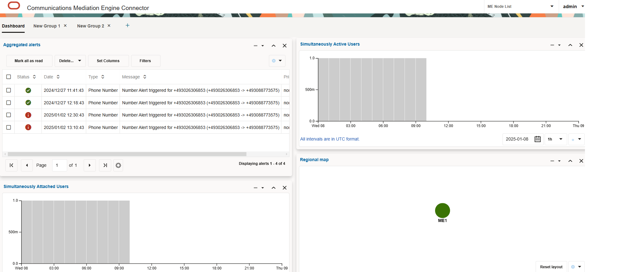
Task: Check the 2024/12/27 12:18:43 alert row
Action: pyautogui.click(x=8, y=102)
